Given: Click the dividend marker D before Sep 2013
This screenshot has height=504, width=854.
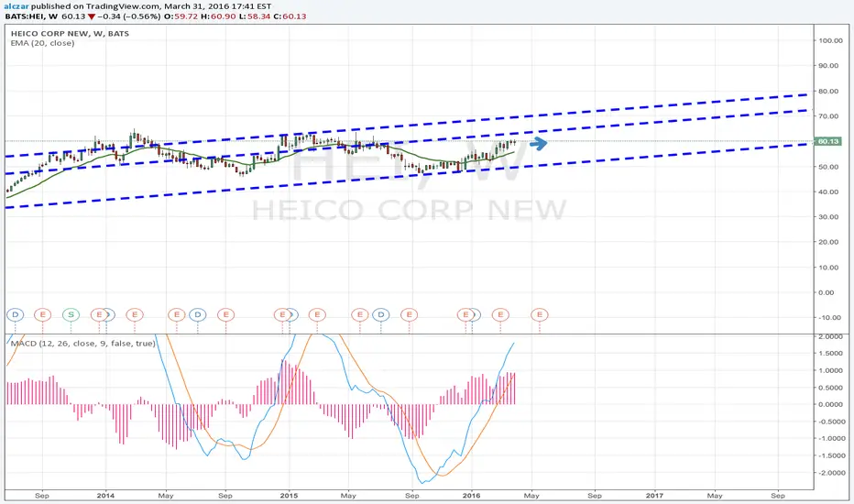Looking at the screenshot, I should (x=16, y=314).
